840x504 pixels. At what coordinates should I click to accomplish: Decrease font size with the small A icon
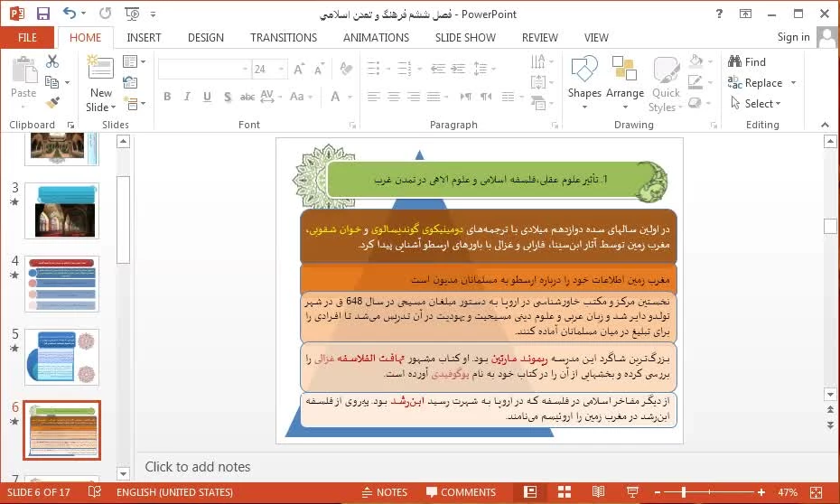pos(319,69)
